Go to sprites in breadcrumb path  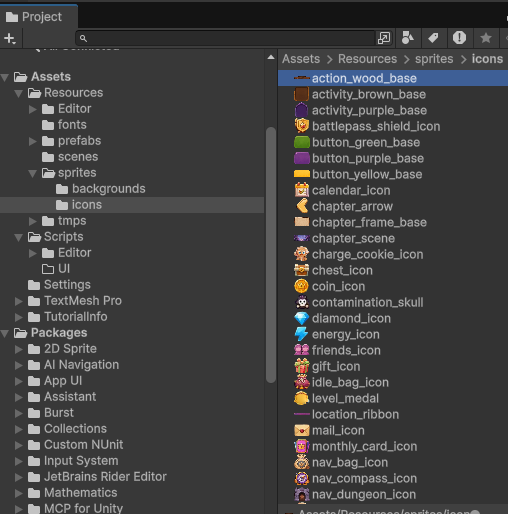click(434, 59)
